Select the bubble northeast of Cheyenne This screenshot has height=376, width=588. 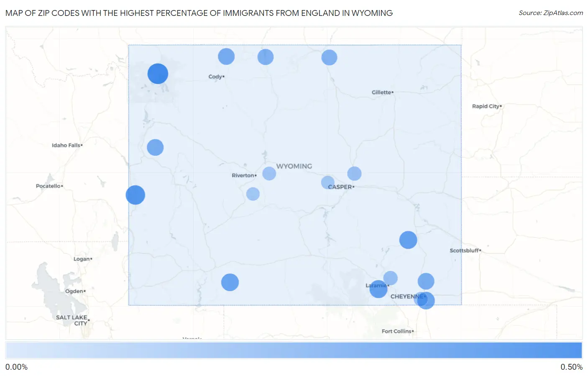[426, 281]
